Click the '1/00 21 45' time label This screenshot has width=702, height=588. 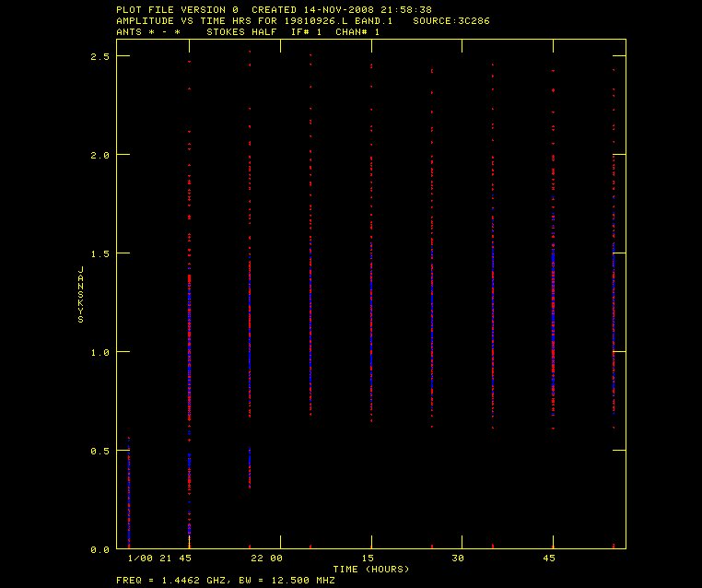[x=159, y=558]
